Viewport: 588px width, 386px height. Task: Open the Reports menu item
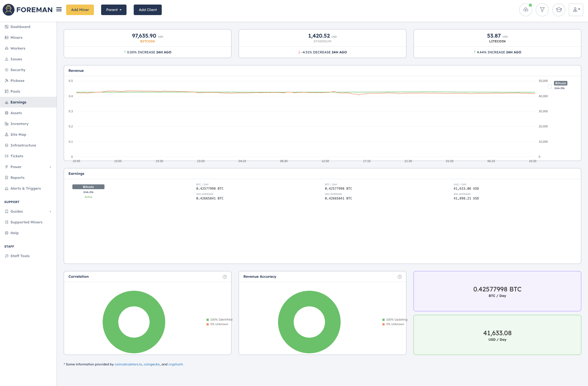[x=17, y=178]
